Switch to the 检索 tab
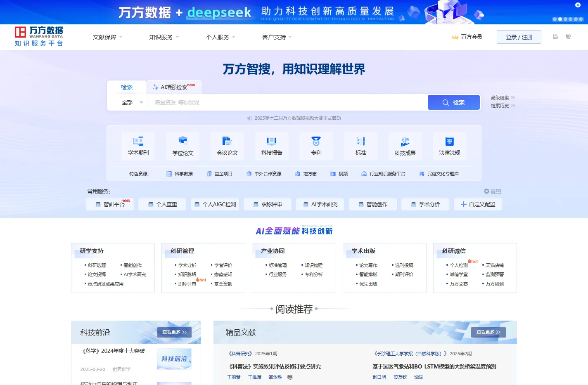The image size is (588, 385). 127,87
